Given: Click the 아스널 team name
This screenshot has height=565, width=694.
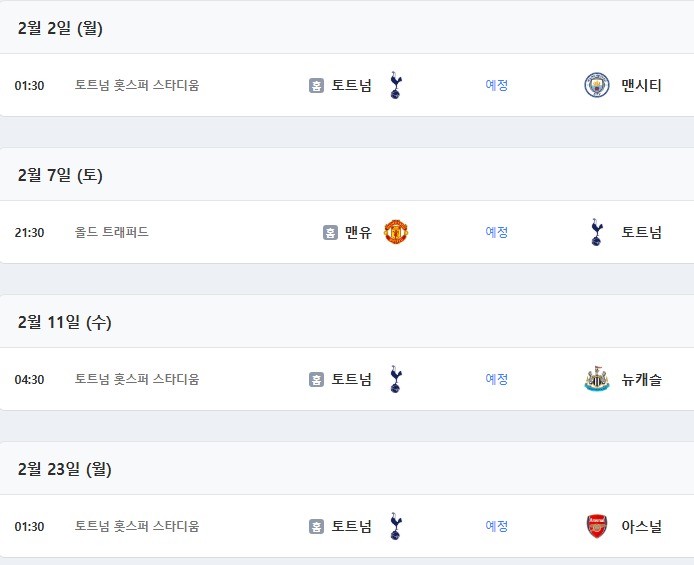Looking at the screenshot, I should pyautogui.click(x=641, y=526).
